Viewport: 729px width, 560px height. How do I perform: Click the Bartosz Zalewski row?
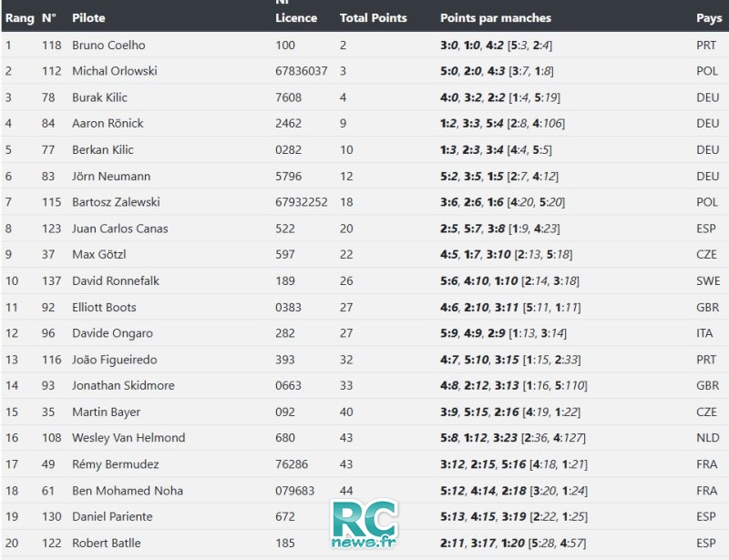coord(364,202)
